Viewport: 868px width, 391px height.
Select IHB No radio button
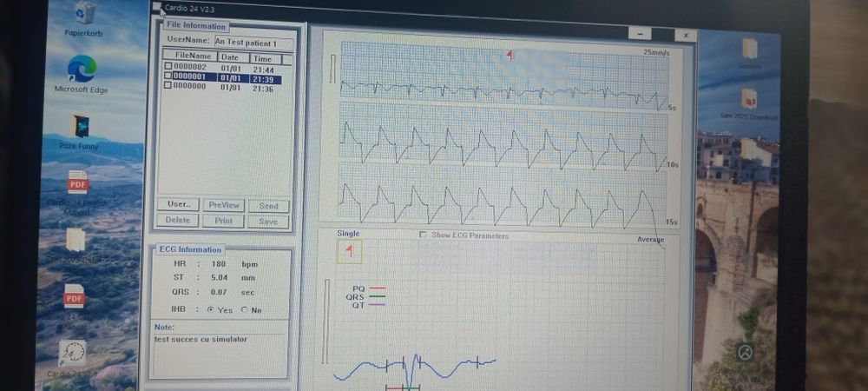click(x=245, y=310)
